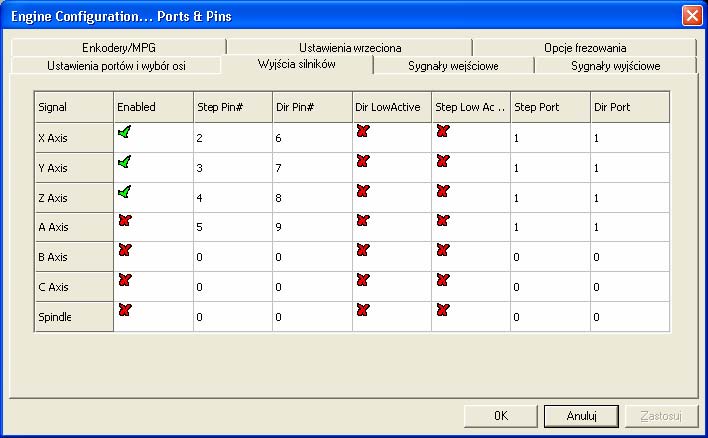Disable the Z Axis green checkmark

pyautogui.click(x=125, y=191)
